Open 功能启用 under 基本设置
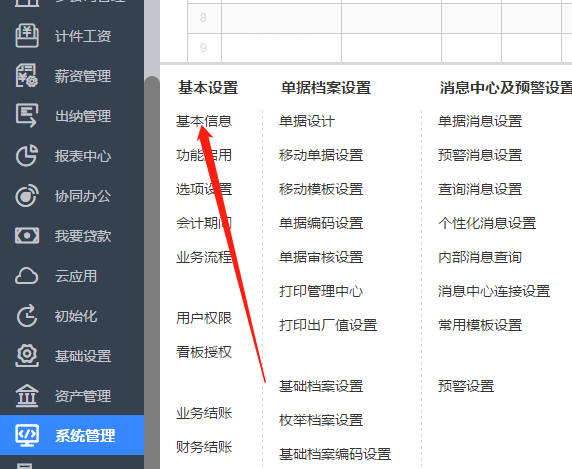 tap(204, 155)
